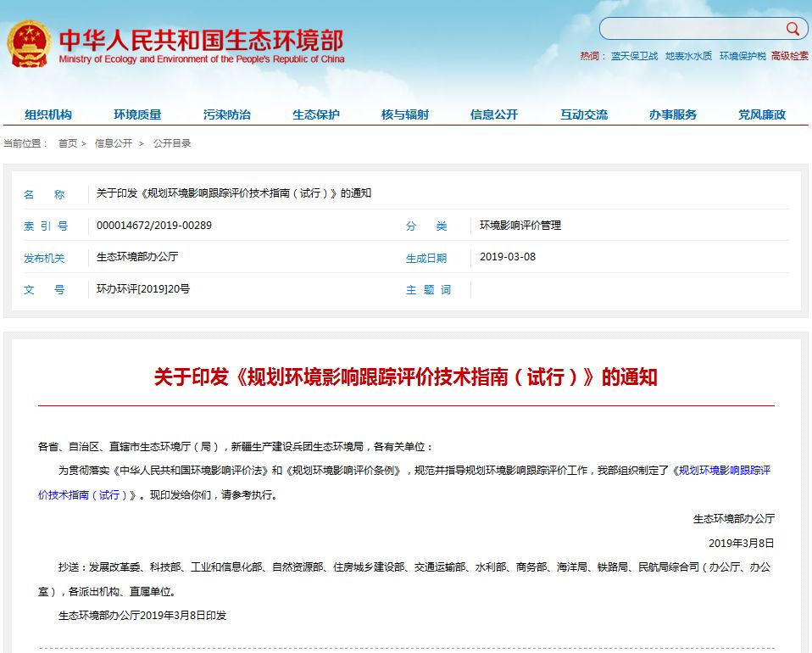The height and width of the screenshot is (653, 812).
Task: Open the 污染防治 navigation menu
Action: click(x=227, y=114)
